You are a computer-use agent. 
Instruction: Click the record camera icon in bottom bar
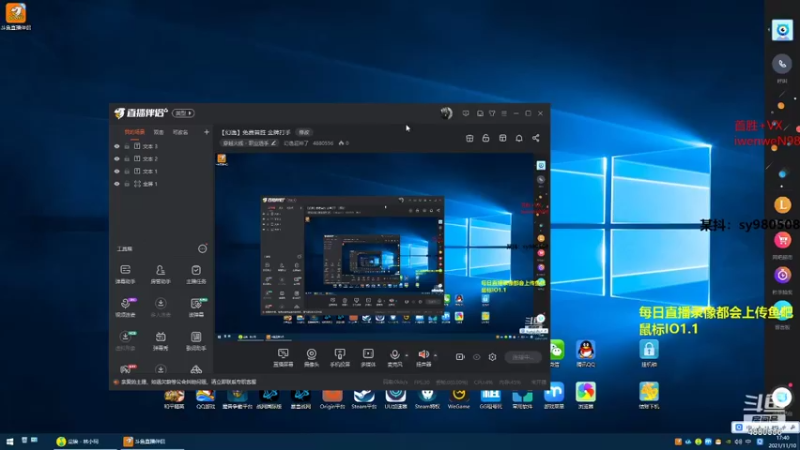[460, 357]
